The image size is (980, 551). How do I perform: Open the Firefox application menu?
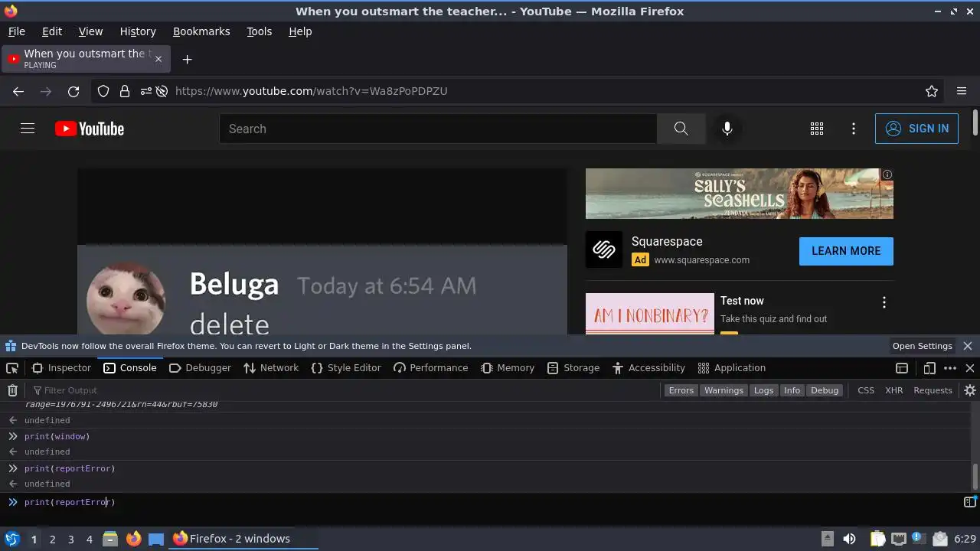962,91
